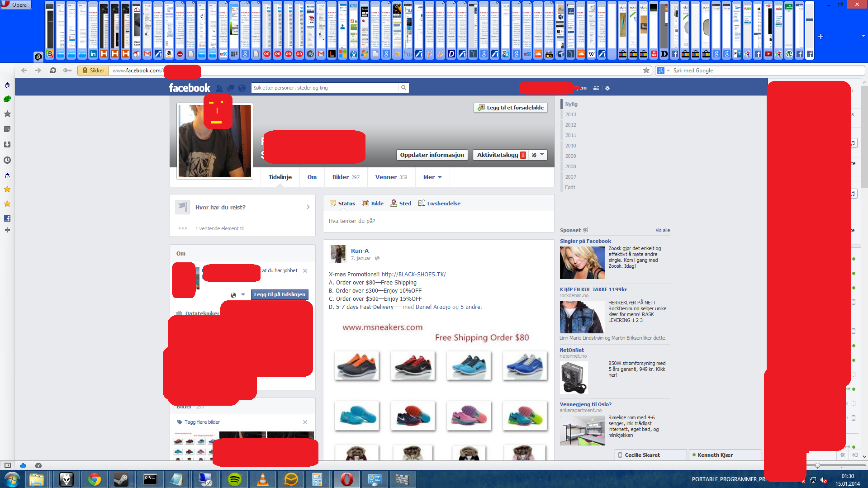Screen dimensions: 868x488
Task: Open the Cecilie Skaret chat tab
Action: point(651,455)
